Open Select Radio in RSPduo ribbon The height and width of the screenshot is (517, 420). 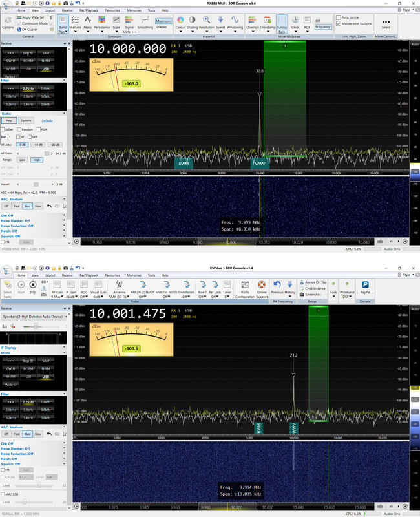pos(8,289)
